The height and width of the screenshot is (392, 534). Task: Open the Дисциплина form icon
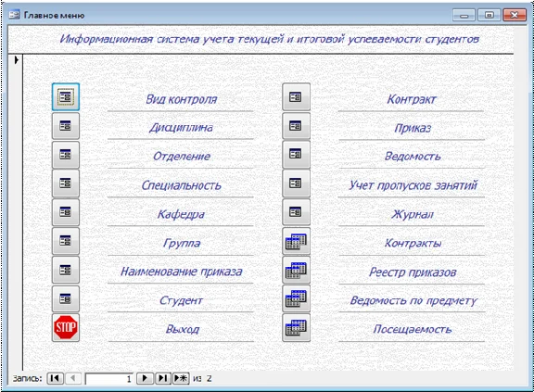click(x=66, y=126)
